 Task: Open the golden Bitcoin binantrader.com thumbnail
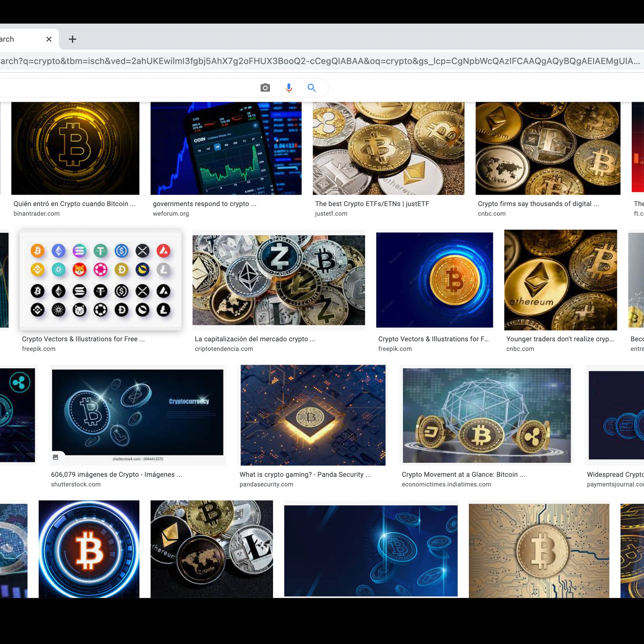pos(75,148)
